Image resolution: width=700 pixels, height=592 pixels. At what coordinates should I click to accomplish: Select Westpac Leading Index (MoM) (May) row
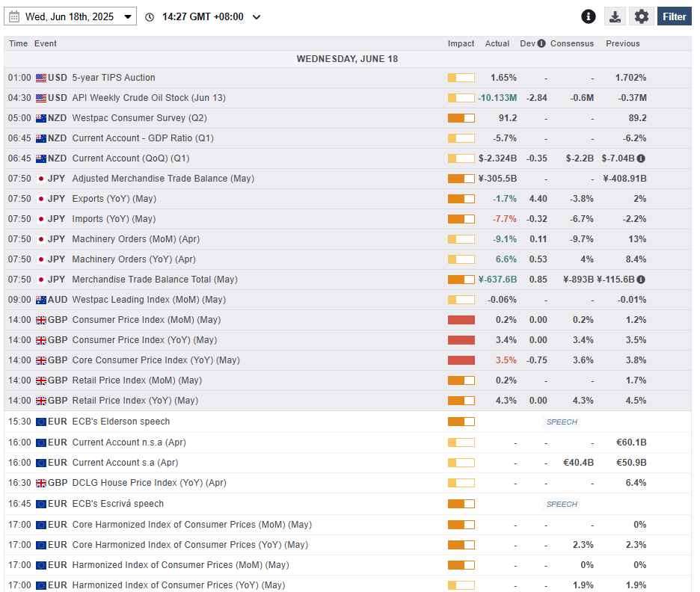click(347, 300)
